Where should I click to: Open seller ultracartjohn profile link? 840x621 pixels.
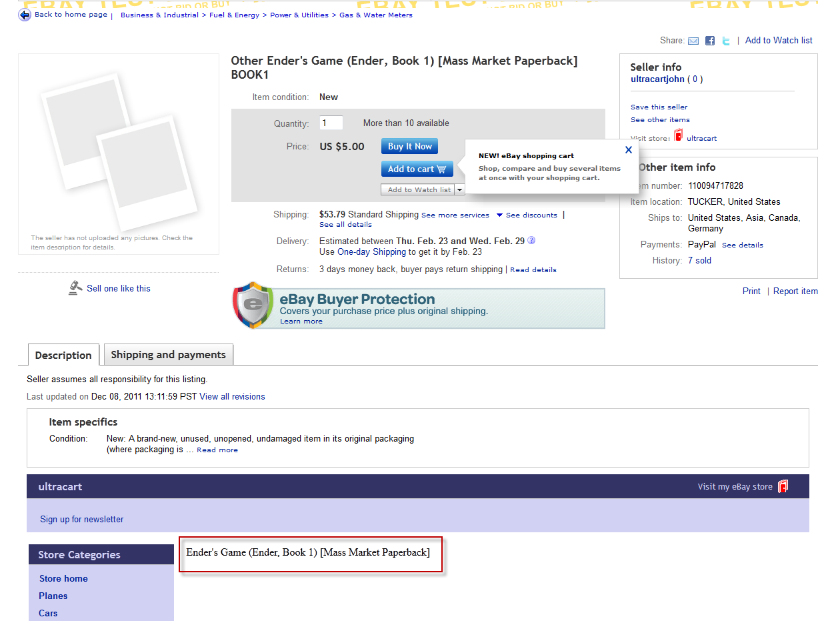point(657,79)
